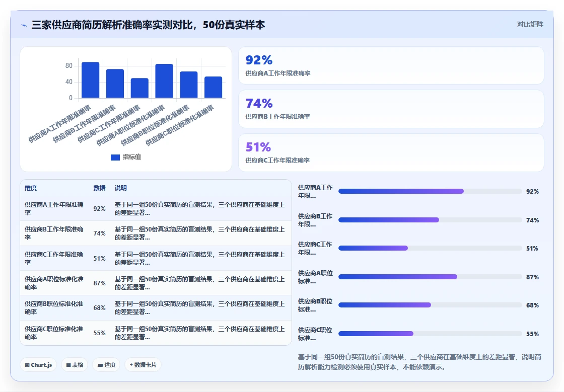Click the 68% progress bar for 供应商B职位标准

pyautogui.click(x=430, y=305)
